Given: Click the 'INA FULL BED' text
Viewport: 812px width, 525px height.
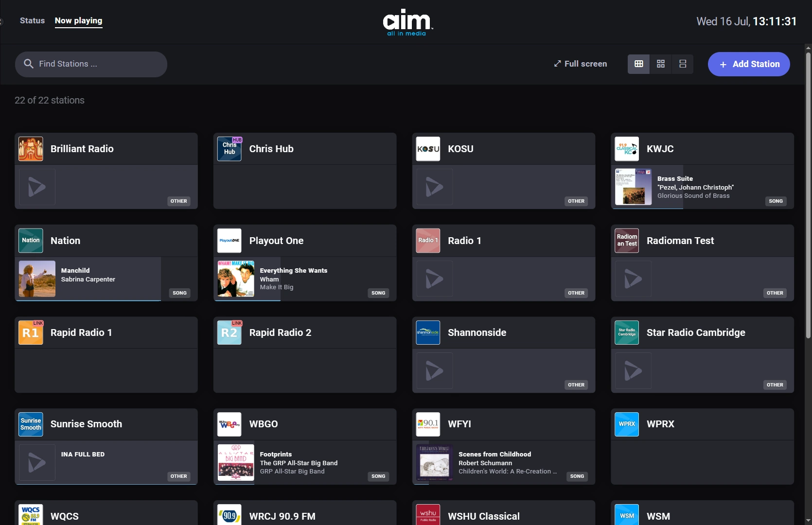Looking at the screenshot, I should click(83, 454).
